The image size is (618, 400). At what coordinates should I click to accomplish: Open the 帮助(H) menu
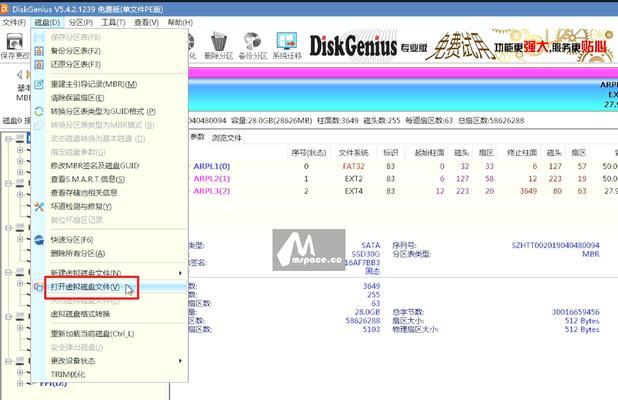(x=180, y=22)
